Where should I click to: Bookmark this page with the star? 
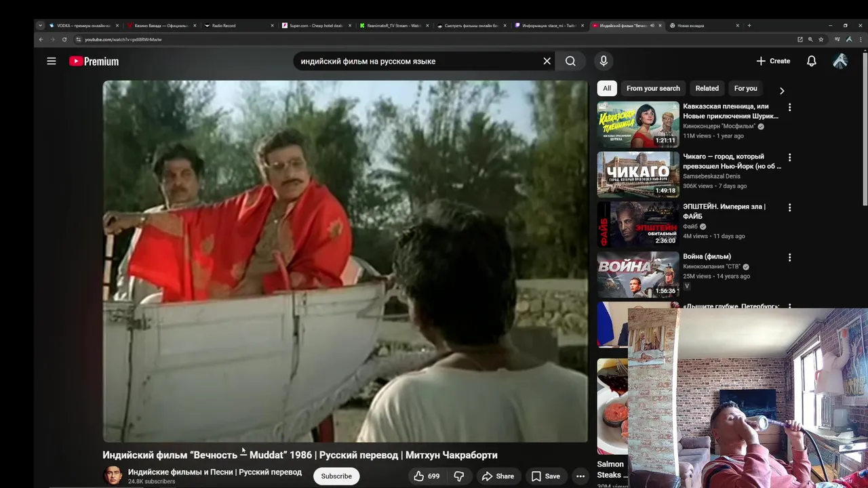(821, 39)
